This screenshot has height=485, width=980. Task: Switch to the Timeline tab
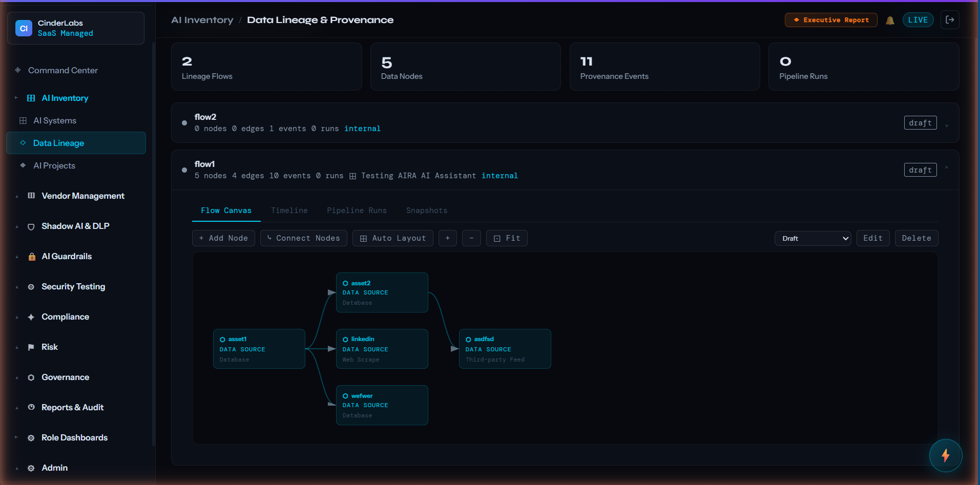pos(289,210)
